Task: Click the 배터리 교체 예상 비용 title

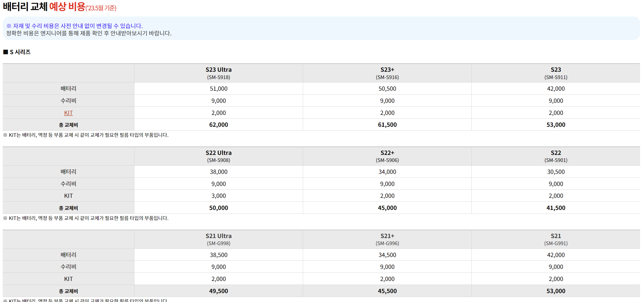Action: [59, 7]
